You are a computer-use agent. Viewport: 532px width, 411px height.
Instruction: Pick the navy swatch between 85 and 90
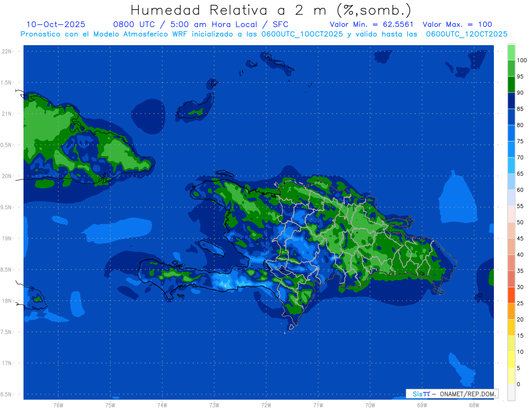click(x=511, y=101)
